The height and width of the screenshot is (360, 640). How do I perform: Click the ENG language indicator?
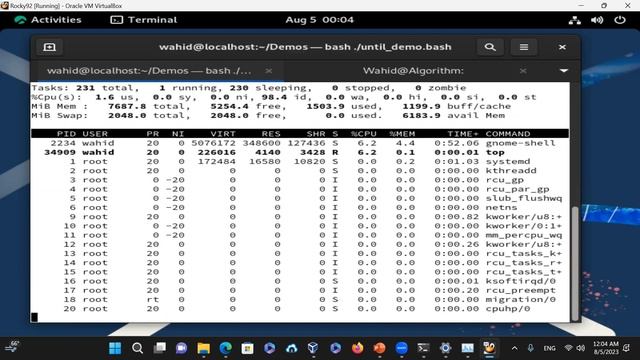tap(549, 348)
